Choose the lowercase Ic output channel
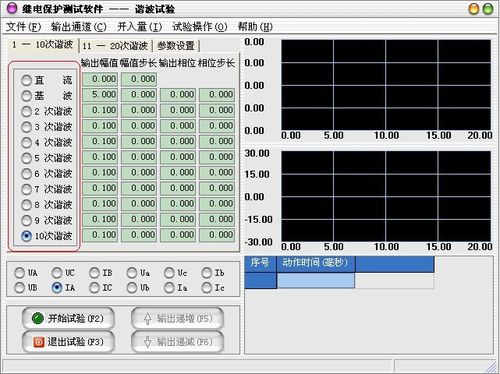Image resolution: width=500 pixels, height=374 pixels. pos(206,287)
